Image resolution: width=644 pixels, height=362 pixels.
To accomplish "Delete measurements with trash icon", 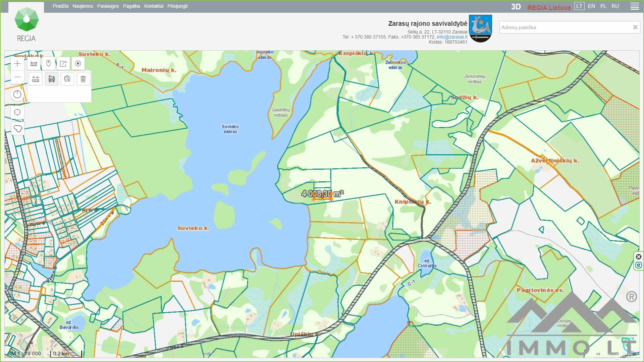I will pyautogui.click(x=83, y=79).
